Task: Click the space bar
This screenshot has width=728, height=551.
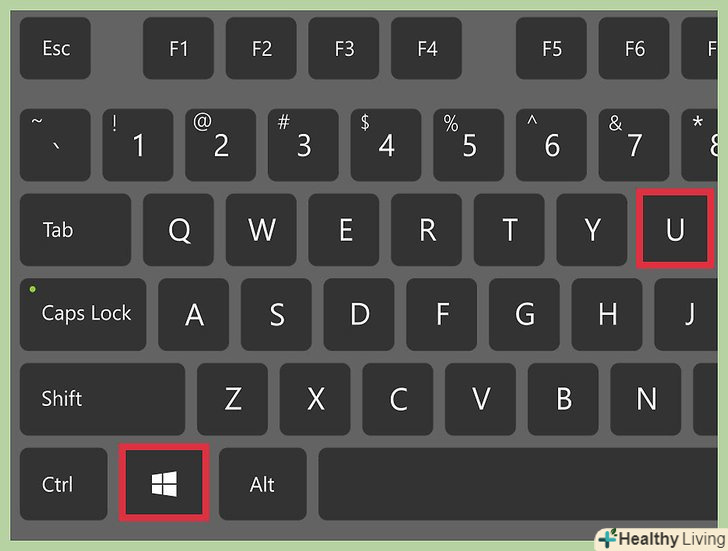Action: tap(518, 484)
